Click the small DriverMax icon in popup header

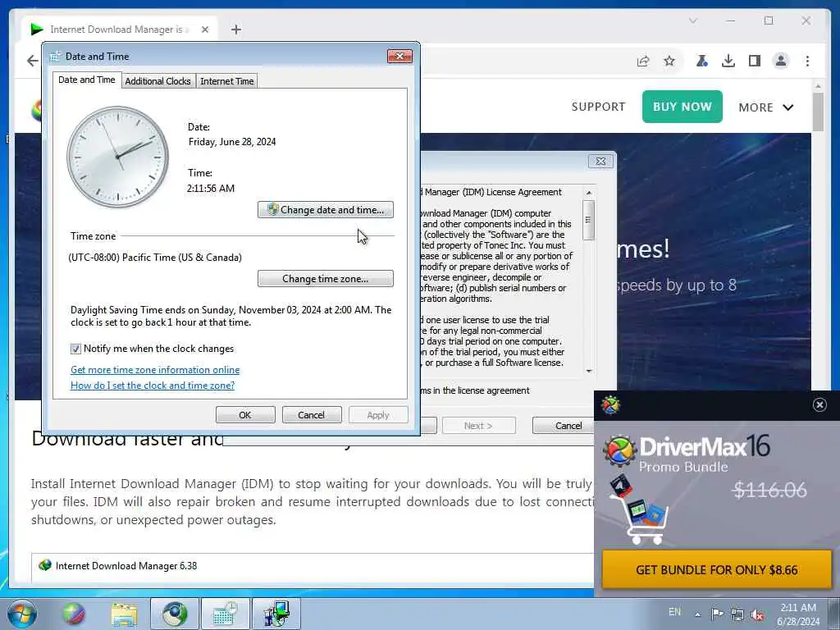610,405
